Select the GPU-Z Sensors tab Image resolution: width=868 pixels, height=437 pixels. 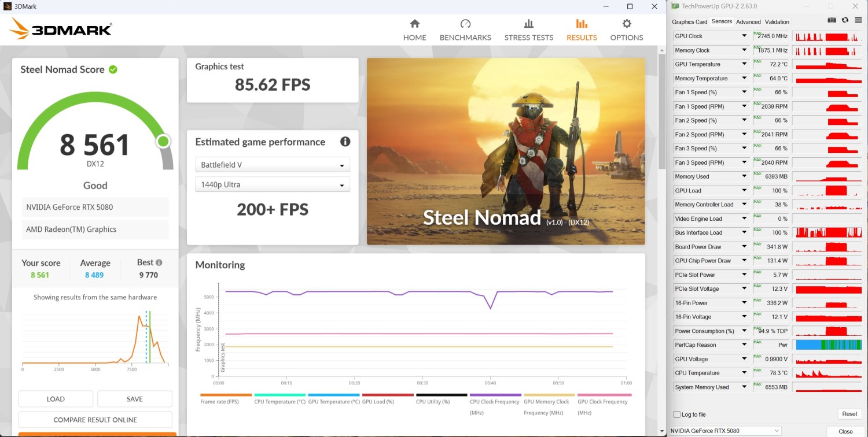tap(722, 21)
